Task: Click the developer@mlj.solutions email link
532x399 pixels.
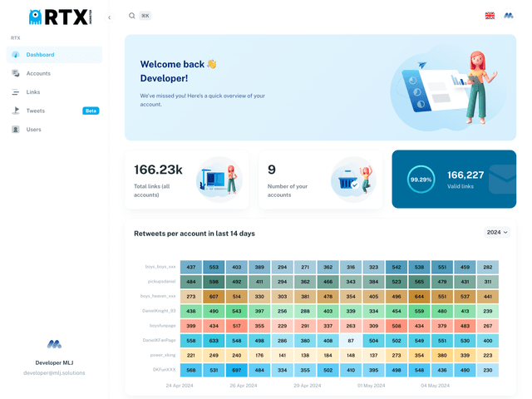Action: tap(54, 373)
